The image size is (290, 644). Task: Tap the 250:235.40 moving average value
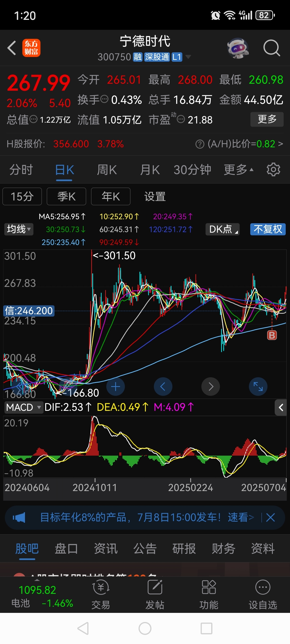pos(63,242)
